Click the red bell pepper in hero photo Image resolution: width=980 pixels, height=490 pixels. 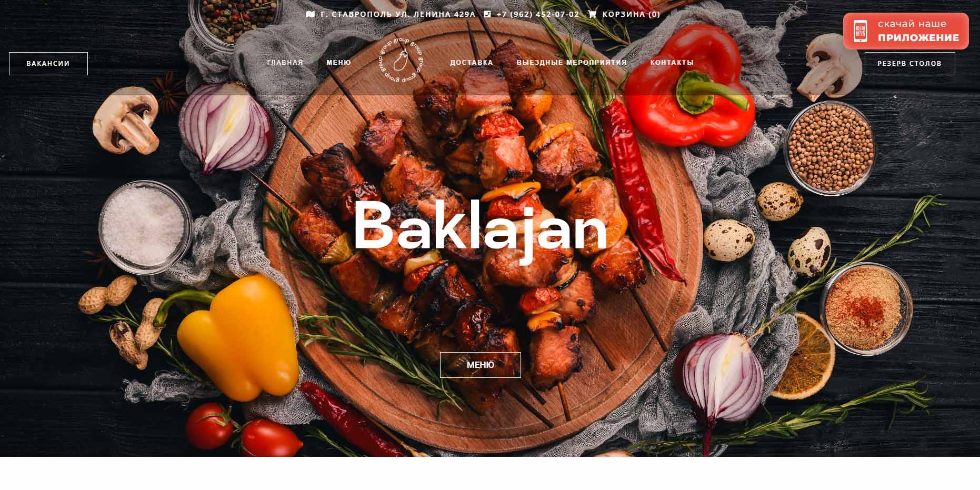tap(689, 87)
